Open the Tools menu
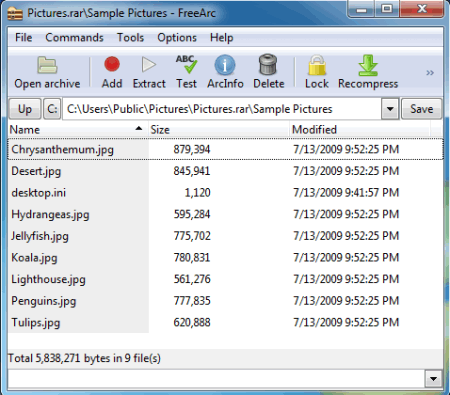This screenshot has width=450, height=395. 130,38
